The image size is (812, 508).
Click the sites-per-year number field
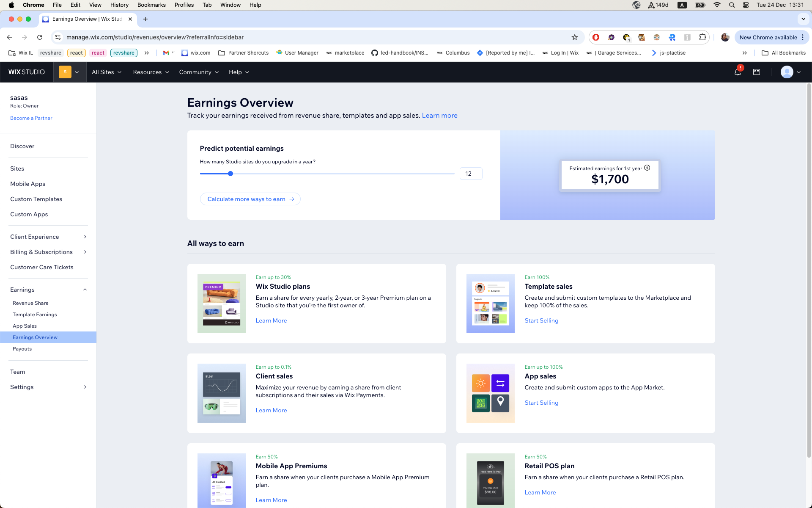(x=471, y=174)
